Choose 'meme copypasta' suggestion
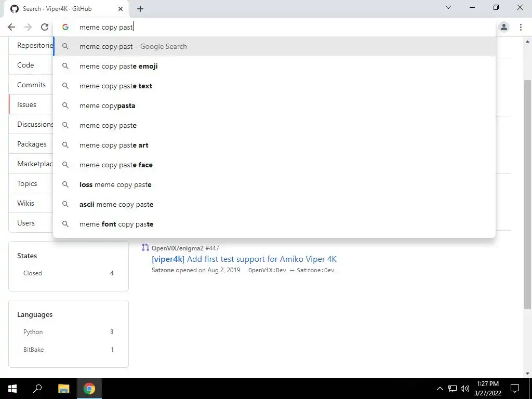This screenshot has width=532, height=399. 274,105
